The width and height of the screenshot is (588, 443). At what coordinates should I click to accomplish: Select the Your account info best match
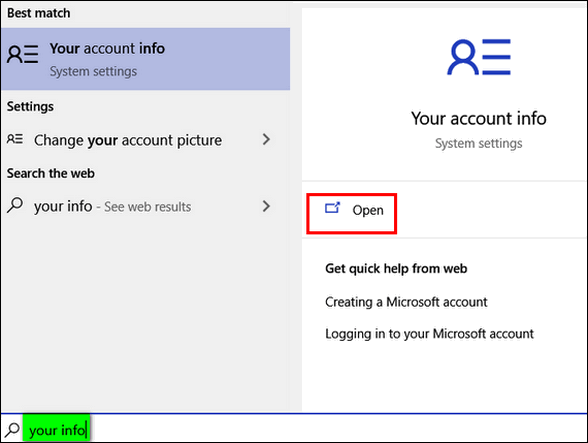click(x=146, y=59)
